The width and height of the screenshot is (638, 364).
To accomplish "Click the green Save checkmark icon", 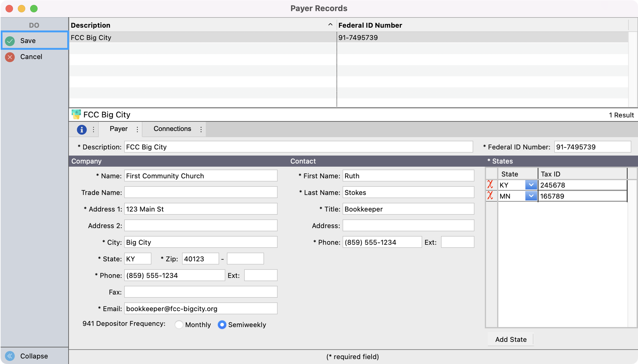I will click(10, 41).
